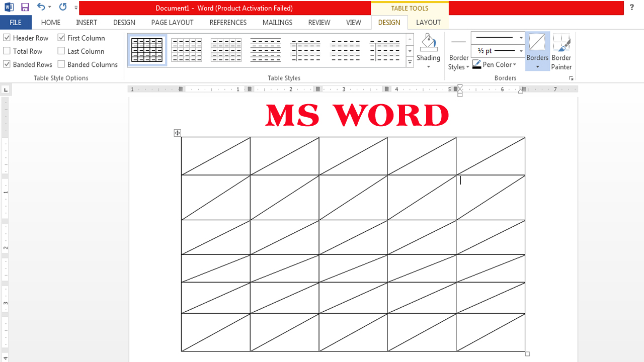
Task: Click the Table Styles gallery up arrow
Action: coord(410,39)
